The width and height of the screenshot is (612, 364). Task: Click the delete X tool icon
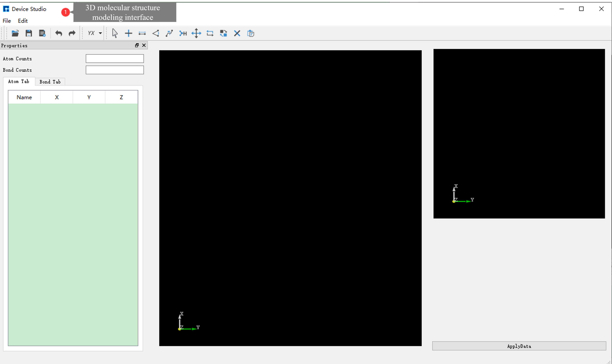coord(237,33)
